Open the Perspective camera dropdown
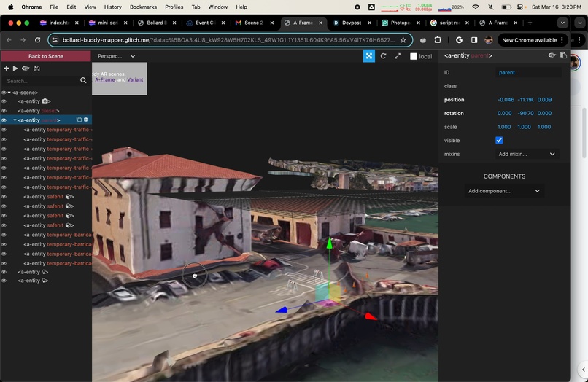This screenshot has height=382, width=588. coord(116,56)
